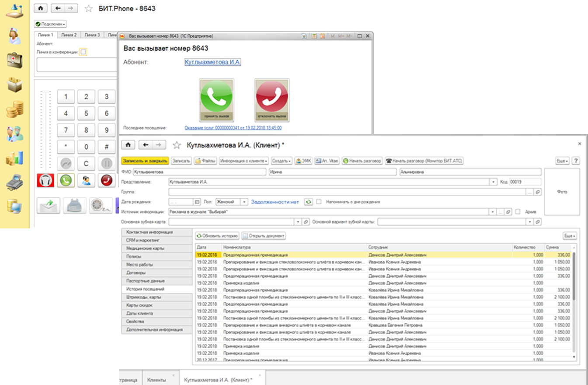The height and width of the screenshot is (385, 588).
Task: Click the headphones icon on the dialpad
Action: click(x=46, y=180)
